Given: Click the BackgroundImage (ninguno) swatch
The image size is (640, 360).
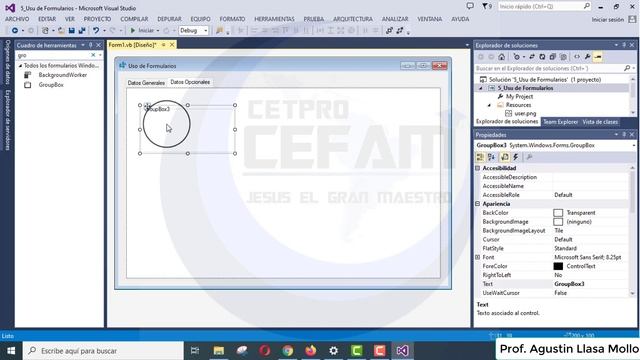Looking at the screenshot, I should (x=558, y=222).
